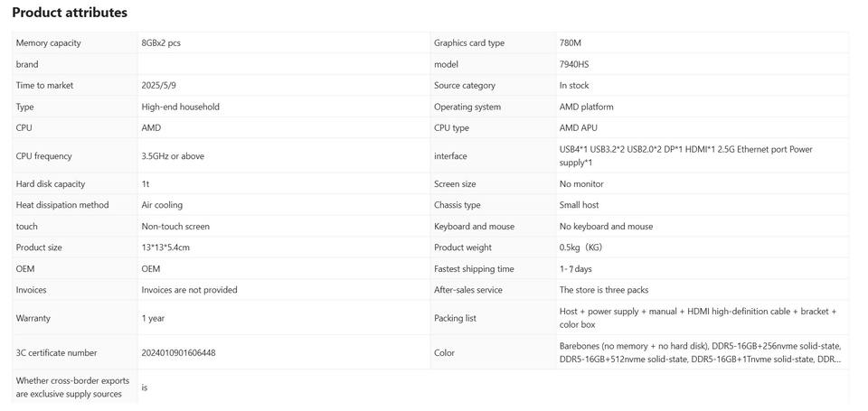Click the Product size value 13*13*5.4cm
Image resolution: width=868 pixels, height=411 pixels.
165,248
